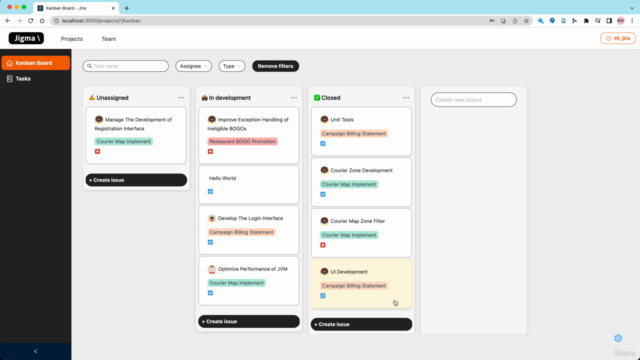Open the Unassigned column options menu
Viewport: 640px width, 360px height.
click(181, 98)
